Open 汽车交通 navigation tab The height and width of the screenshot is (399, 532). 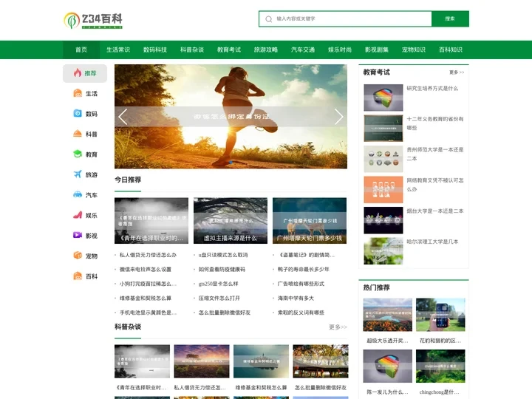tap(303, 50)
